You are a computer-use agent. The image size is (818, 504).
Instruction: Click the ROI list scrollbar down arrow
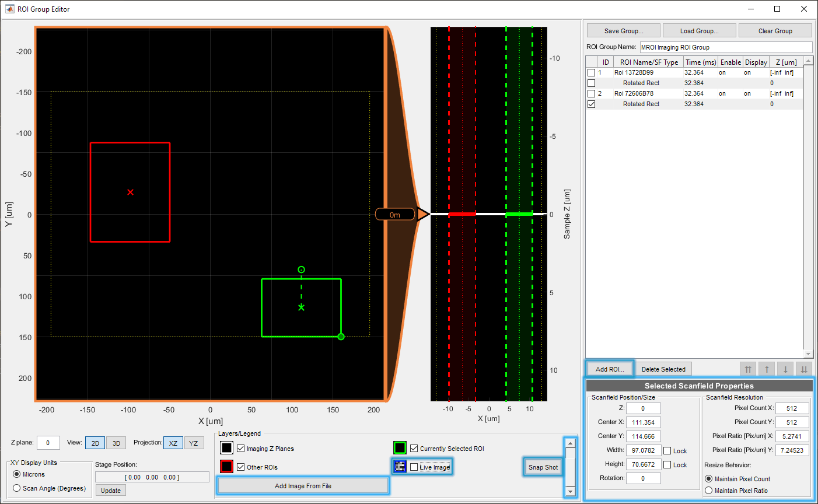tap(808, 354)
